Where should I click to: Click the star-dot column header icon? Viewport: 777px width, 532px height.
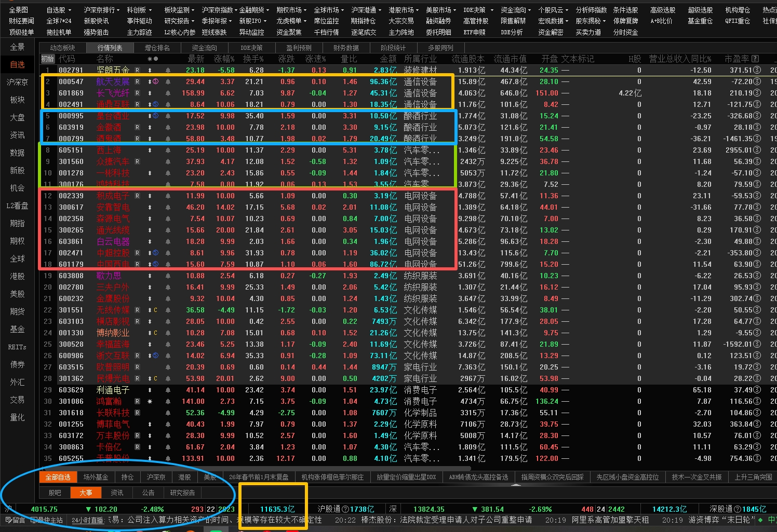(152, 59)
